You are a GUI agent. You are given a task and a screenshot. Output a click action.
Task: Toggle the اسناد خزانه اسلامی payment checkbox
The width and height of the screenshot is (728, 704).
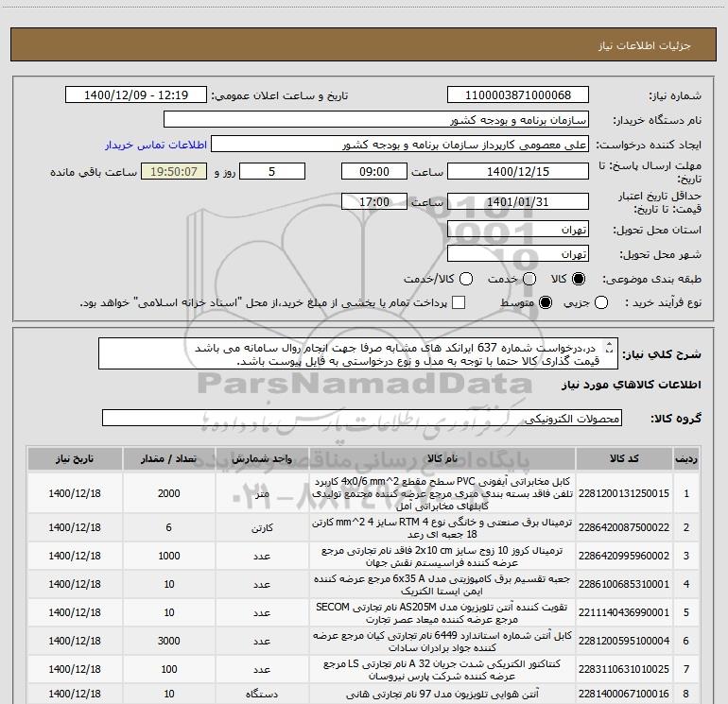(x=459, y=302)
